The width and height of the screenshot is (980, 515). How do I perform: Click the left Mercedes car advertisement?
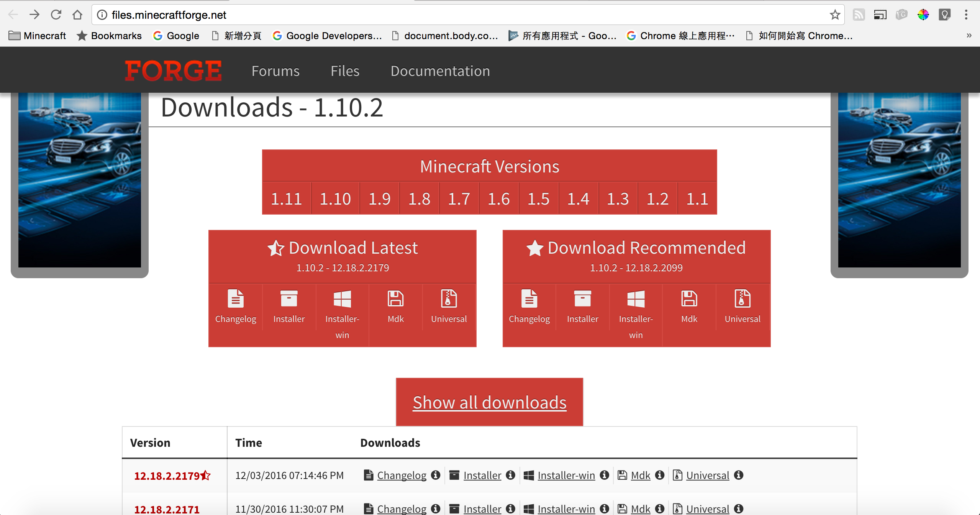[80, 180]
